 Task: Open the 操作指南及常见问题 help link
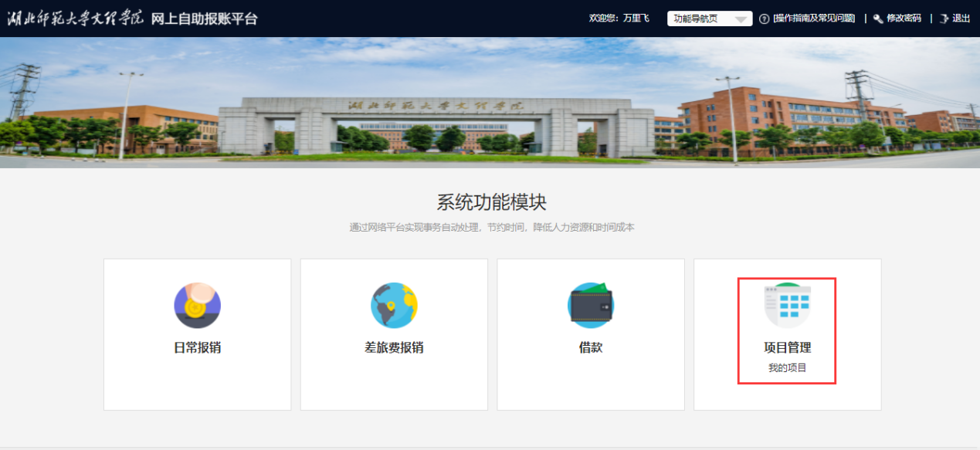click(x=814, y=19)
